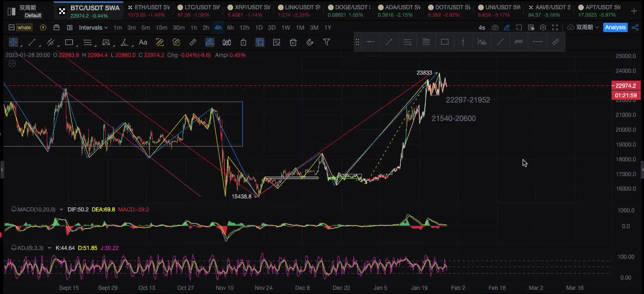Toggle the pencil drawing mode icon
This screenshot has height=294, width=644.
(507, 28)
